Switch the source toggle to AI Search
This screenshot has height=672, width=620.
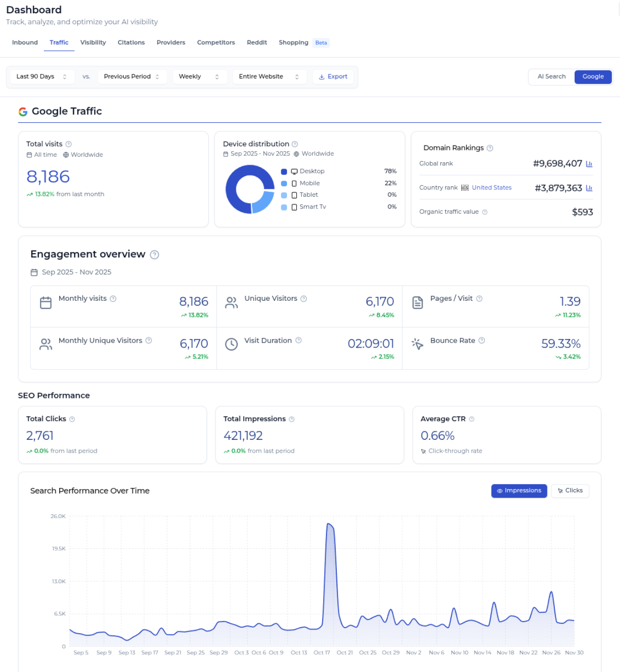pos(551,76)
